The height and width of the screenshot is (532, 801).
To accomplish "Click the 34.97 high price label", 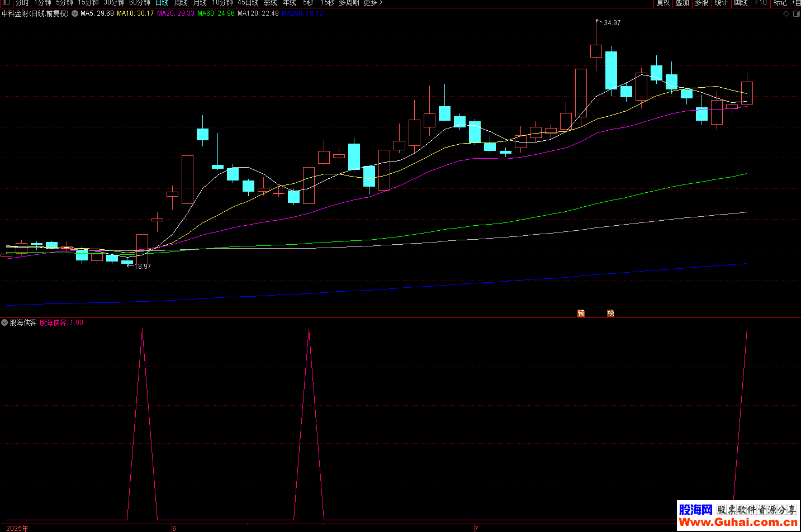I will point(612,23).
